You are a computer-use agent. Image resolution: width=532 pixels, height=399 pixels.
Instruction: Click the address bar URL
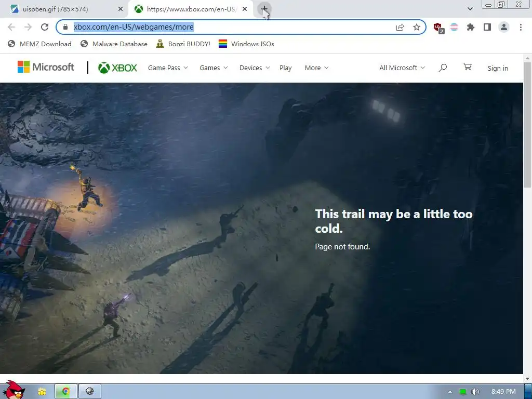134,27
